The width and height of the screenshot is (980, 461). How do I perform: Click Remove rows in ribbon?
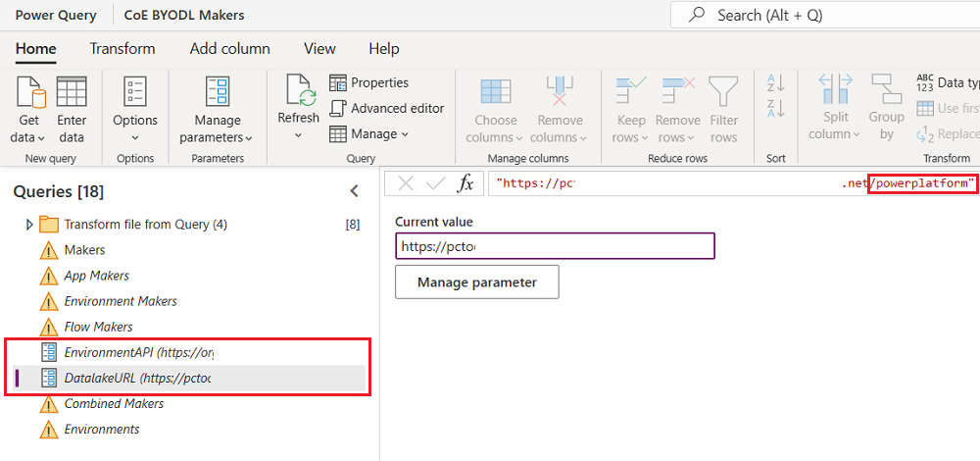point(677,110)
